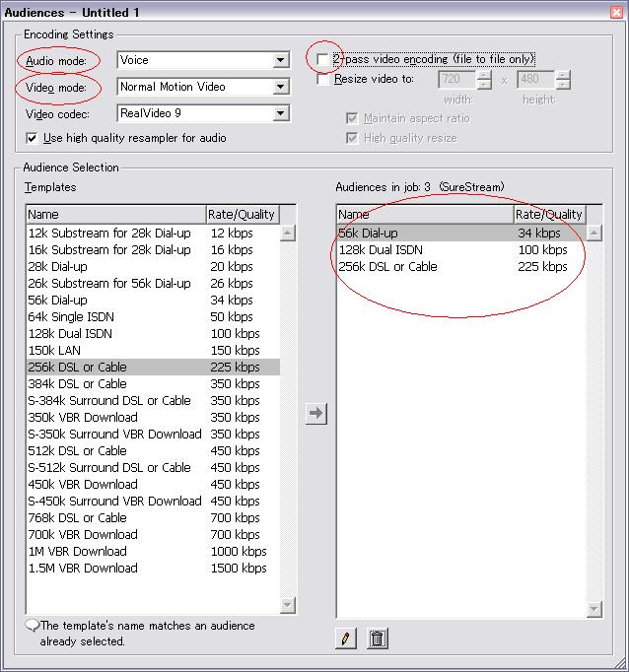Click the resize width field showing 720
Screen dimensions: 629x672
456,79
